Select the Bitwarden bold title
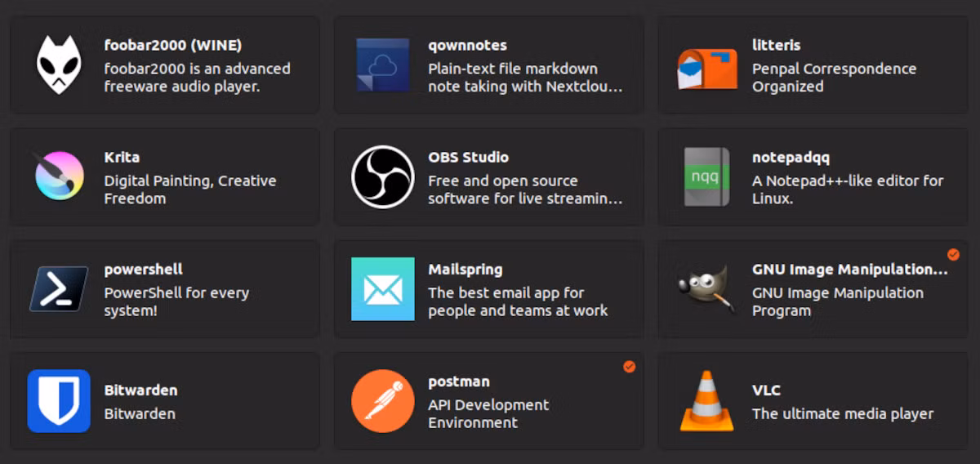 pos(140,390)
